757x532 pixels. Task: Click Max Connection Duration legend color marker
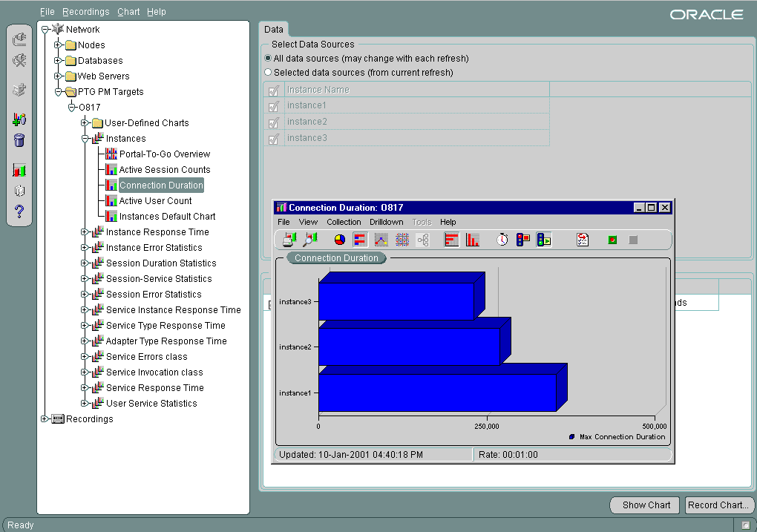(571, 437)
